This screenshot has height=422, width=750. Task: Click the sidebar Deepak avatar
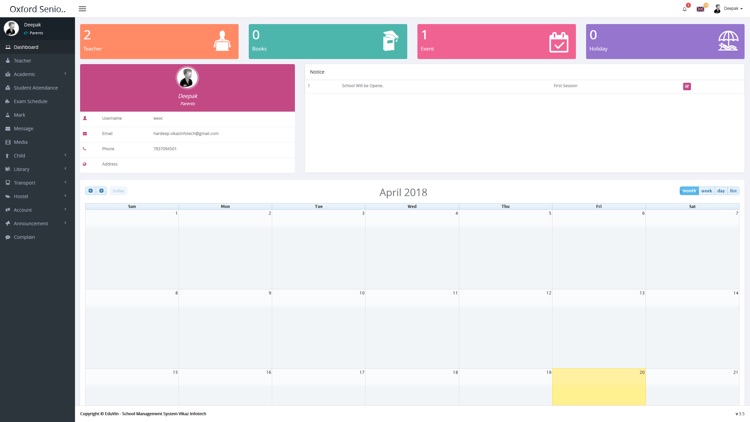[x=11, y=28]
